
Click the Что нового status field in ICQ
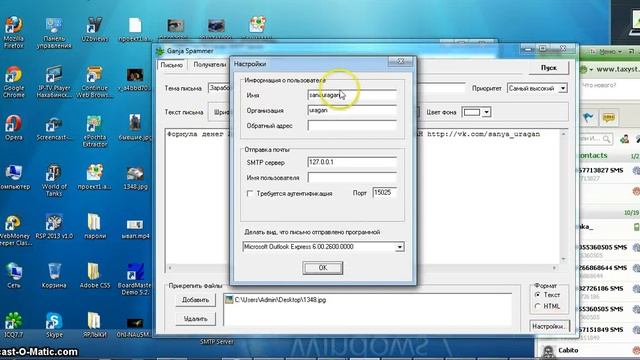(x=610, y=85)
